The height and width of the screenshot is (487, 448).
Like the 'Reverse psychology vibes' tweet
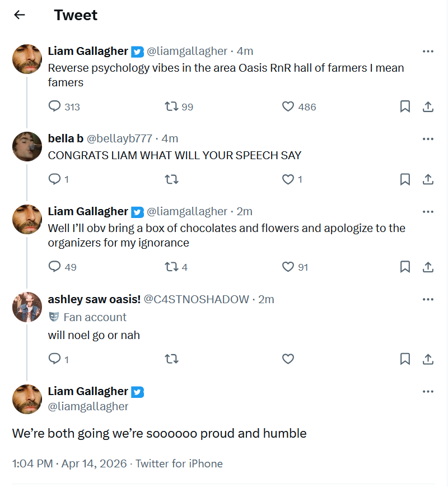tap(288, 106)
